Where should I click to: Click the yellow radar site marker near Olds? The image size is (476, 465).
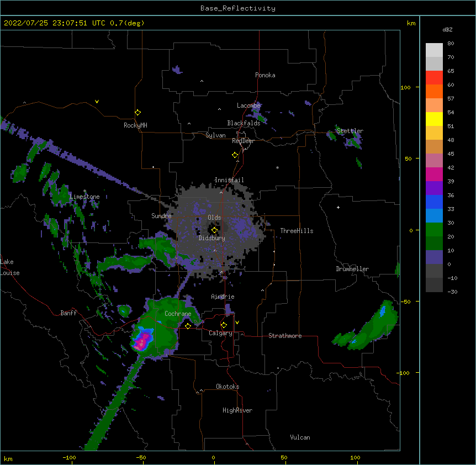[x=214, y=230]
